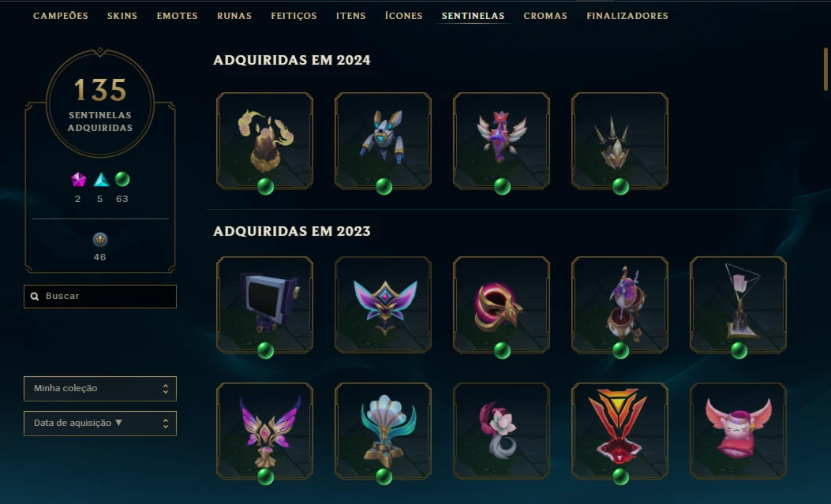Click the magnifier icon in the search box
This screenshot has height=504, width=831.
[x=35, y=297]
